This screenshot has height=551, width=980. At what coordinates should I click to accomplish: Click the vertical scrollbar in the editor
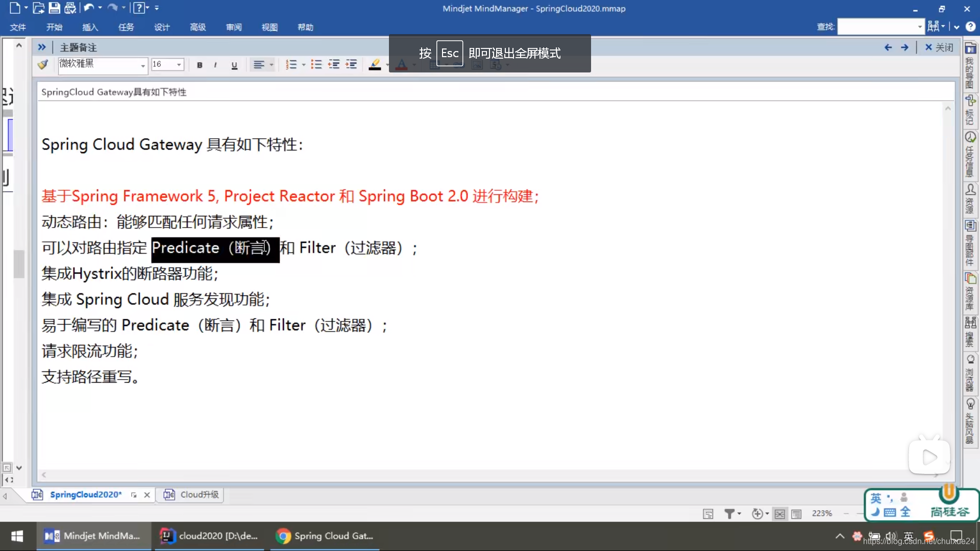[948, 289]
